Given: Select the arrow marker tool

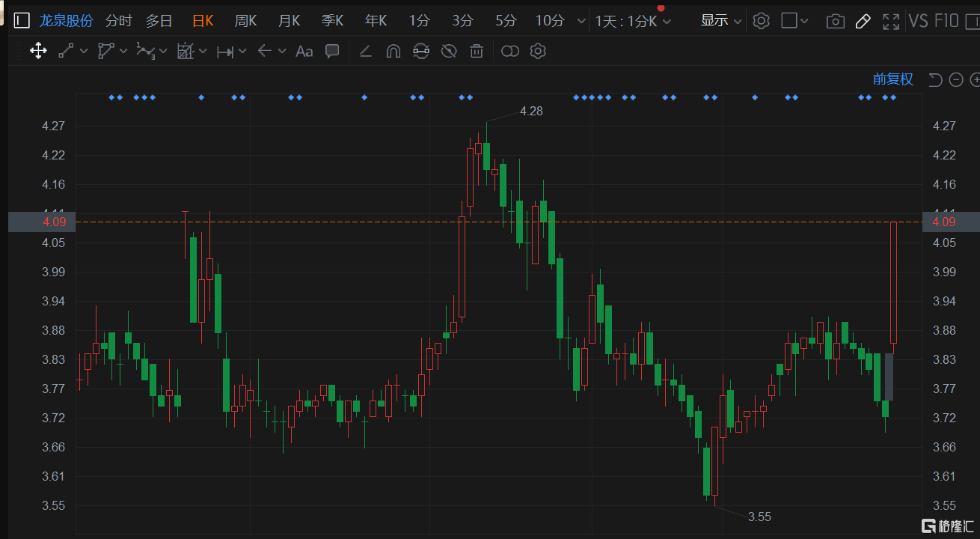Looking at the screenshot, I should [x=264, y=51].
